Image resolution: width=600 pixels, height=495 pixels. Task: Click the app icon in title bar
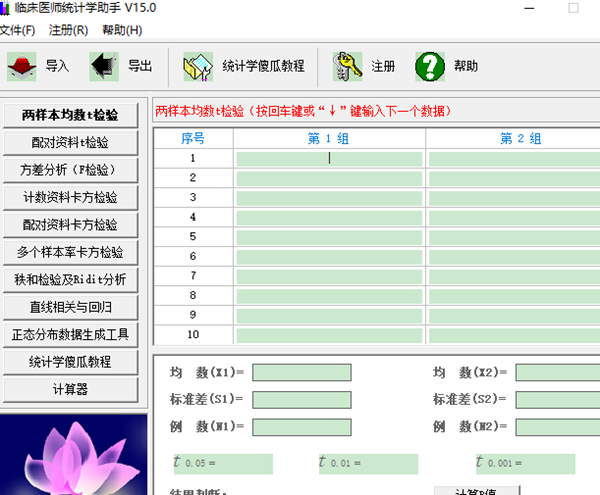coord(4,8)
